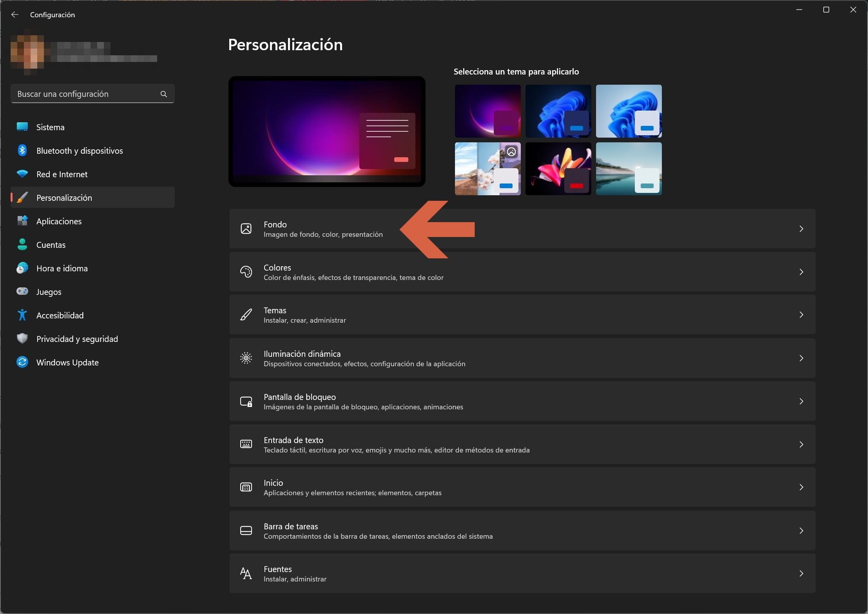Click the Bluetooth icon in sidebar
This screenshot has height=614, width=868.
click(x=22, y=151)
